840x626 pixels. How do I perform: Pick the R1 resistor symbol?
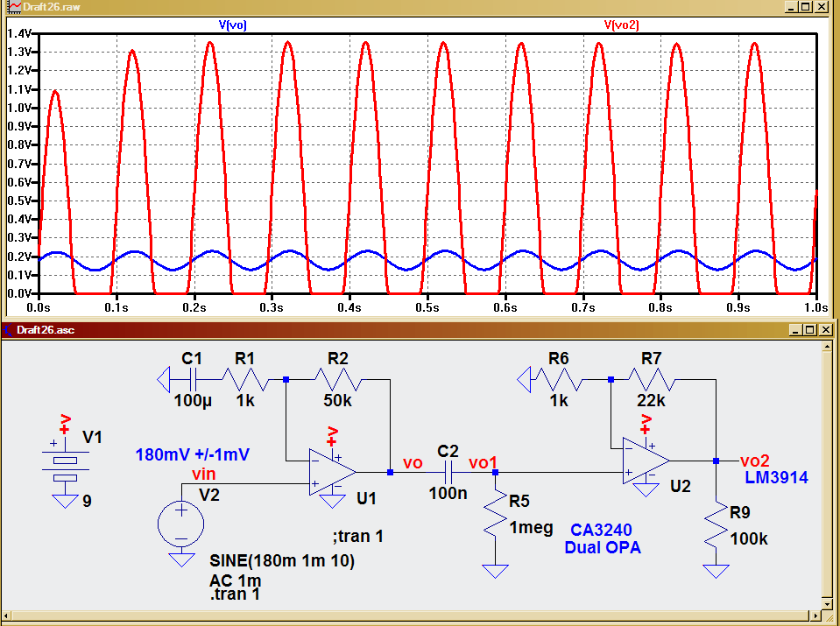(x=245, y=380)
